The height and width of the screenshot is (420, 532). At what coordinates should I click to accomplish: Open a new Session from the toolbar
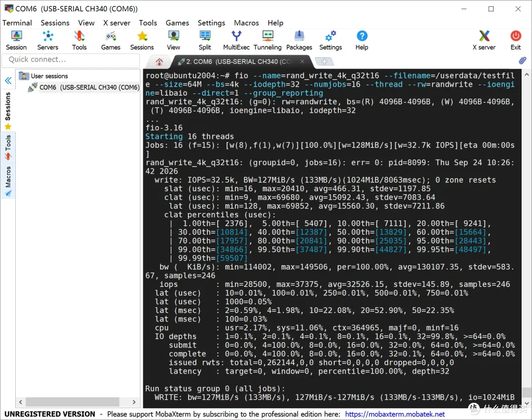(16, 40)
